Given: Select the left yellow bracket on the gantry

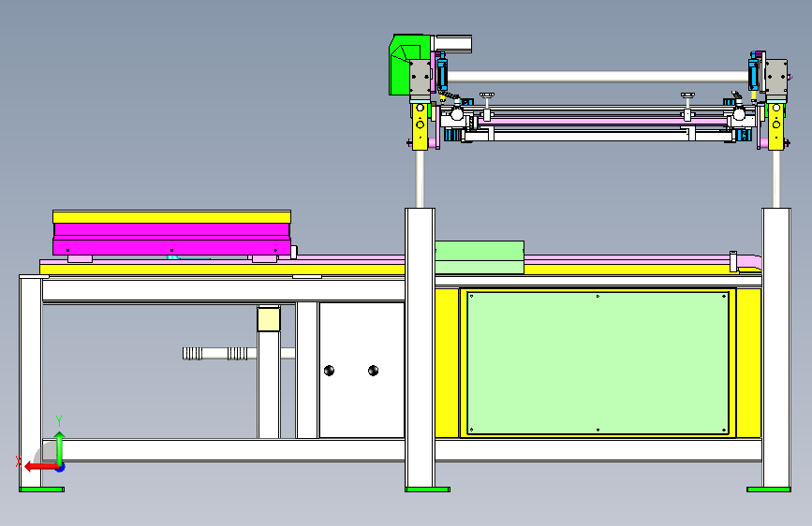Looking at the screenshot, I should pyautogui.click(x=420, y=127).
